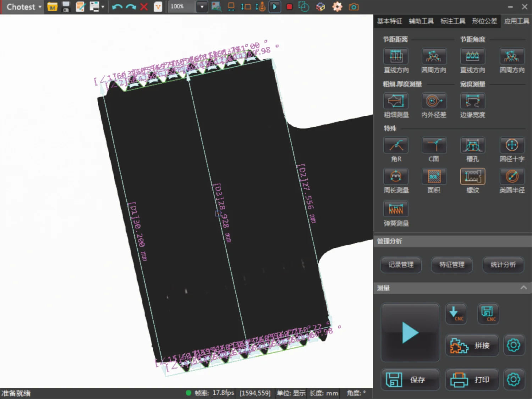Select the 弹簧测量 spring measurement tool
Screen dimensions: 532x399
396,209
